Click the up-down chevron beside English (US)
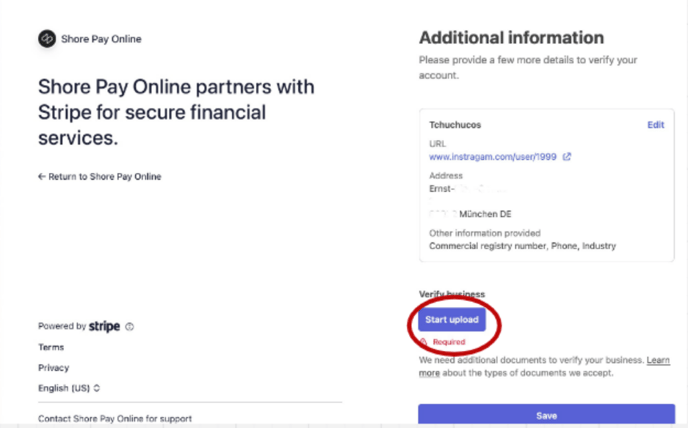This screenshot has width=688, height=428. 97,388
